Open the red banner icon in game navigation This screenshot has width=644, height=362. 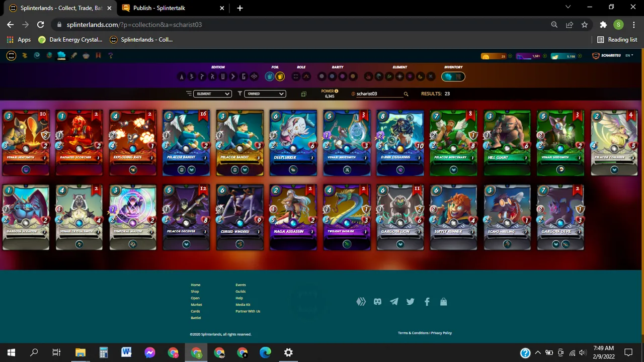(x=99, y=55)
